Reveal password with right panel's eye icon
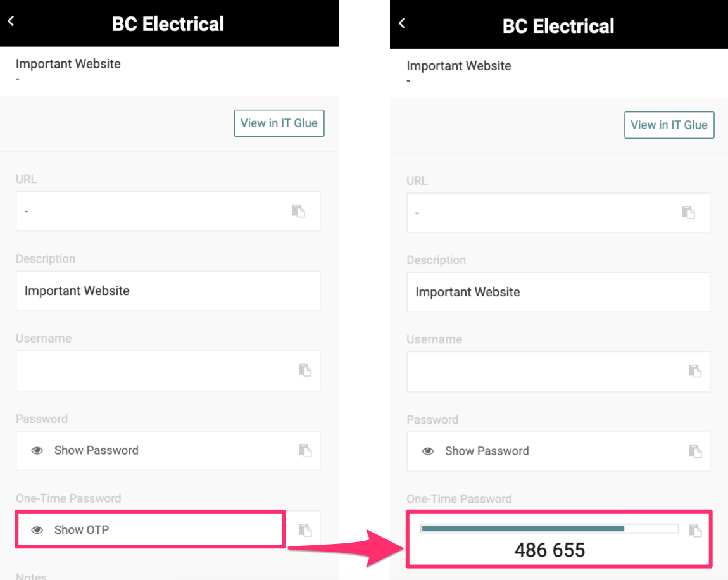The width and height of the screenshot is (728, 580). [428, 451]
